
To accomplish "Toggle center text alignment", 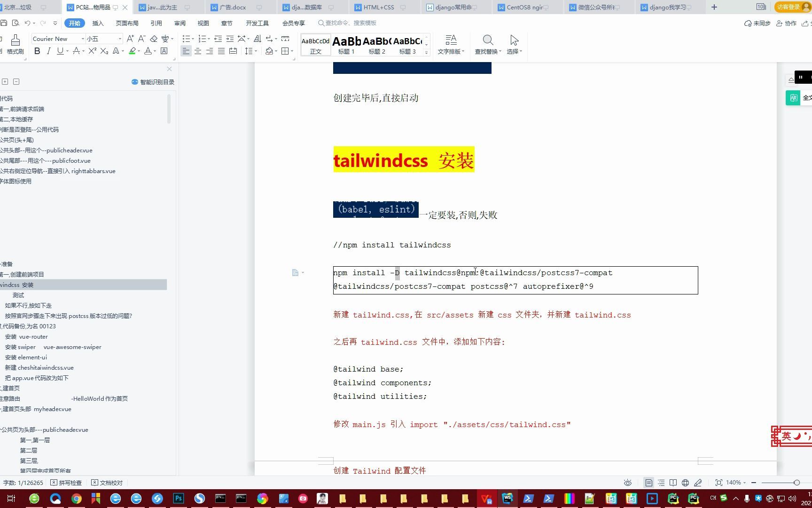I will (x=198, y=51).
